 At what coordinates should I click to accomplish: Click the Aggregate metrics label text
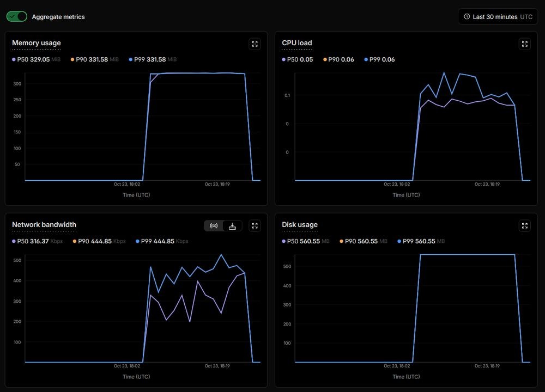[58, 17]
